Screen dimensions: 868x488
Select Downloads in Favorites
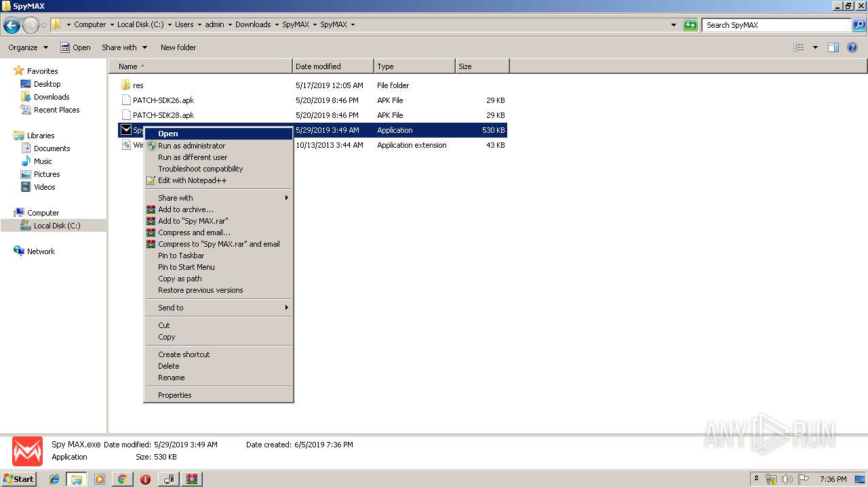tap(52, 97)
